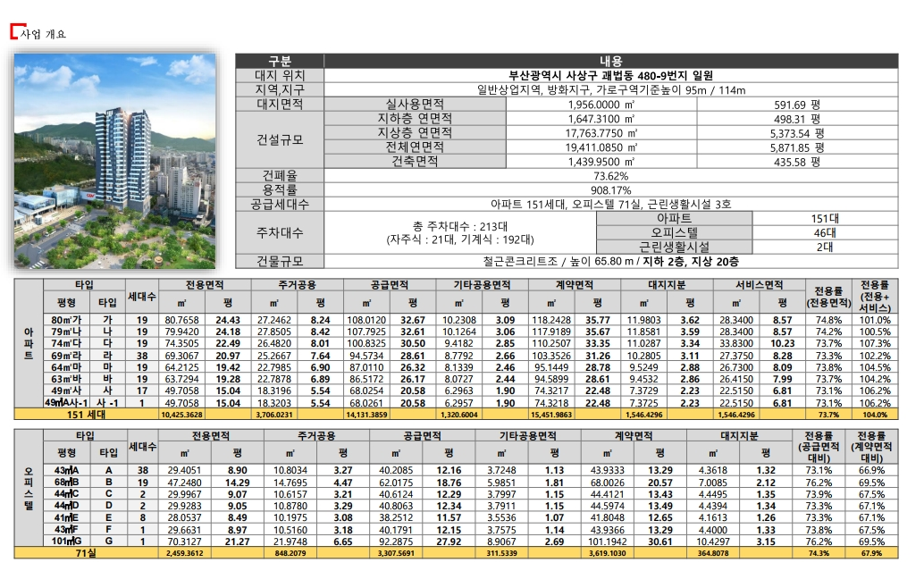Viewport: 924px width, 571px height.
Task: Select the '실사용면적' sub-label
Action: click(415, 105)
